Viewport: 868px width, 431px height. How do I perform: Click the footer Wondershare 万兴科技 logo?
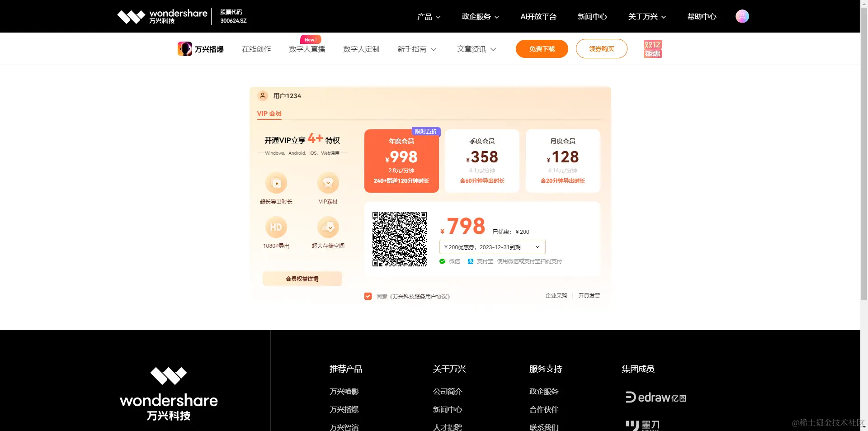(x=169, y=394)
